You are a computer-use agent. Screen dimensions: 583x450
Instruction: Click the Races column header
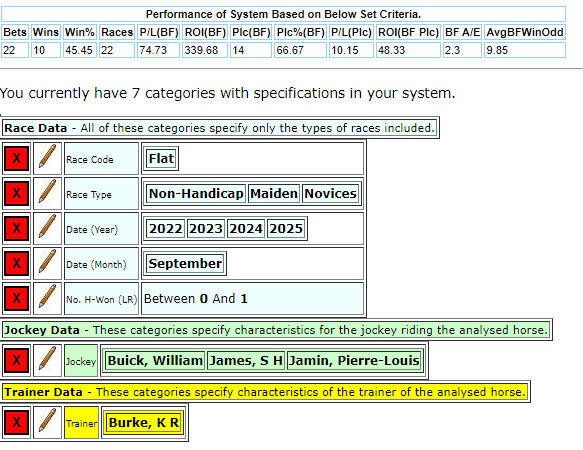117,32
